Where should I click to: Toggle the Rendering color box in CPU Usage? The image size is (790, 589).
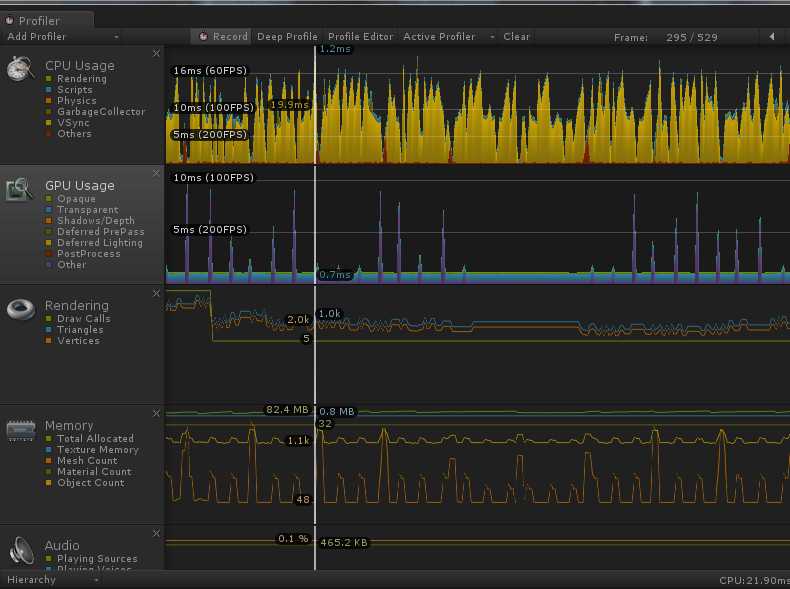click(x=49, y=79)
